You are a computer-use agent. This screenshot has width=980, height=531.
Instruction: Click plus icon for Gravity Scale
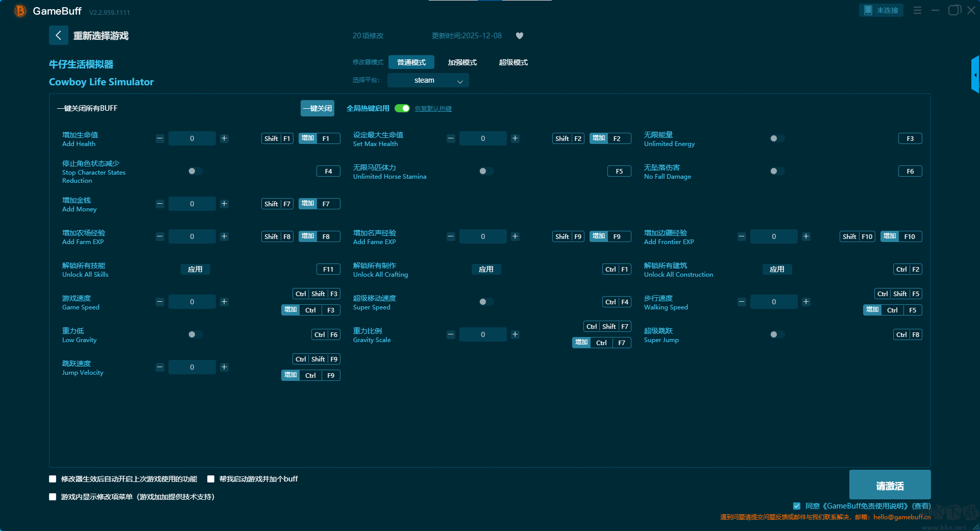(x=515, y=334)
